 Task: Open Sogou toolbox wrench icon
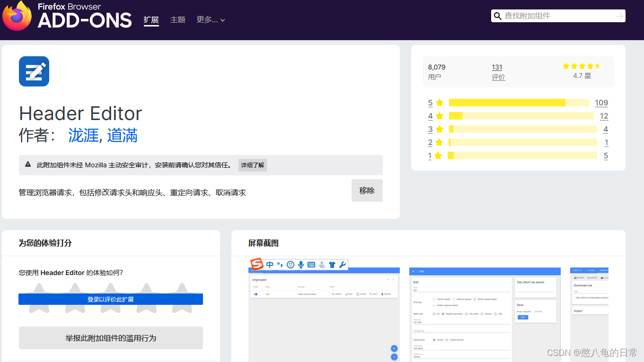click(343, 265)
